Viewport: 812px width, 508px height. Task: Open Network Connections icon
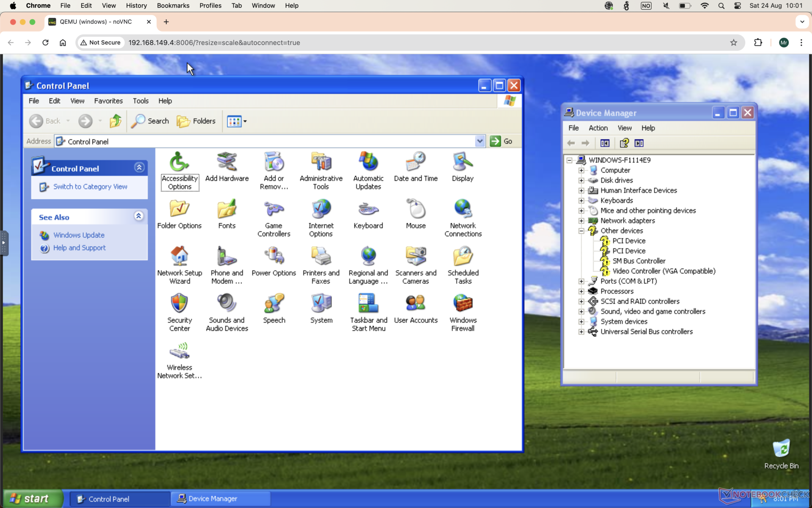pyautogui.click(x=463, y=218)
